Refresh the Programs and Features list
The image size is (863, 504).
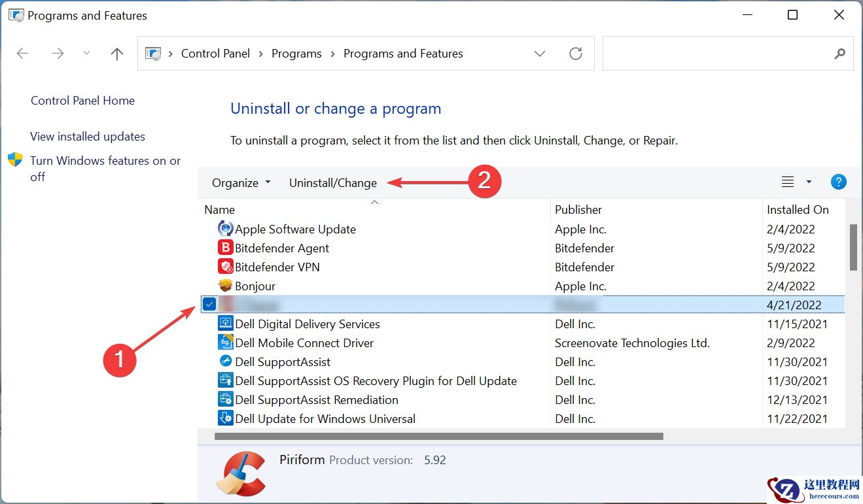[x=576, y=54]
